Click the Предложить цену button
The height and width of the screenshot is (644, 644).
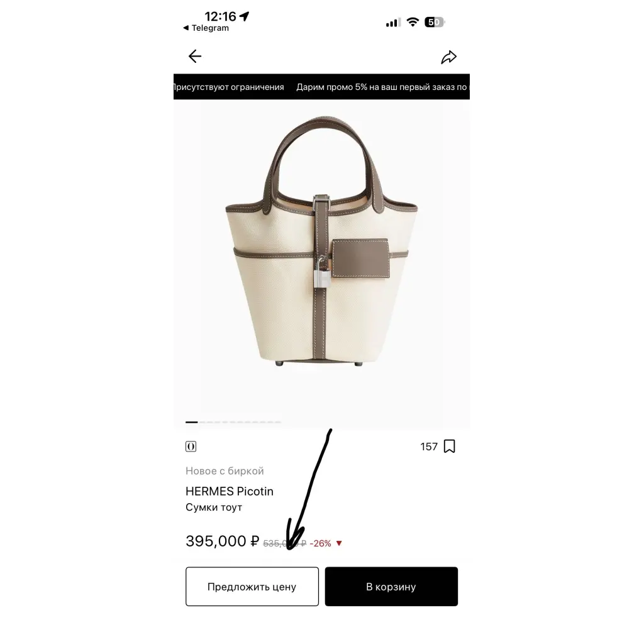tap(252, 587)
